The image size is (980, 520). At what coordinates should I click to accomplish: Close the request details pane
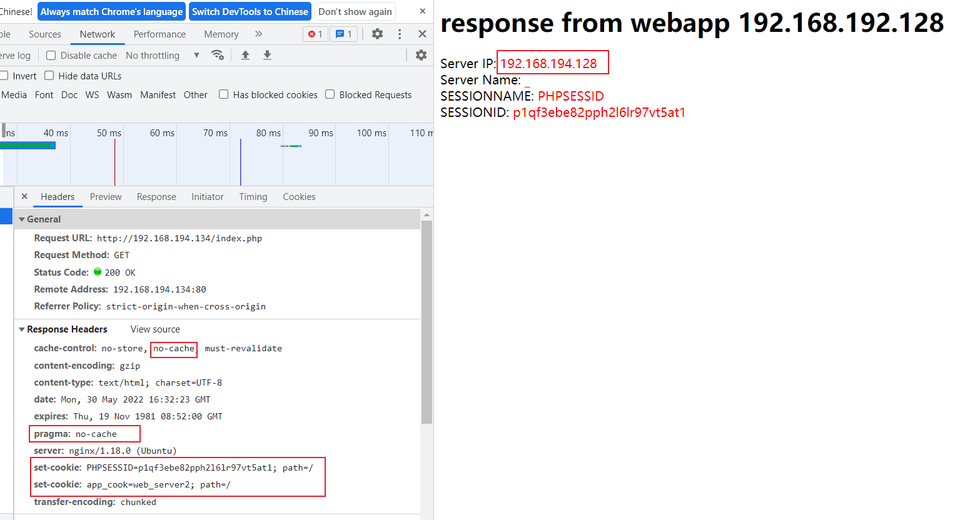pyautogui.click(x=24, y=196)
